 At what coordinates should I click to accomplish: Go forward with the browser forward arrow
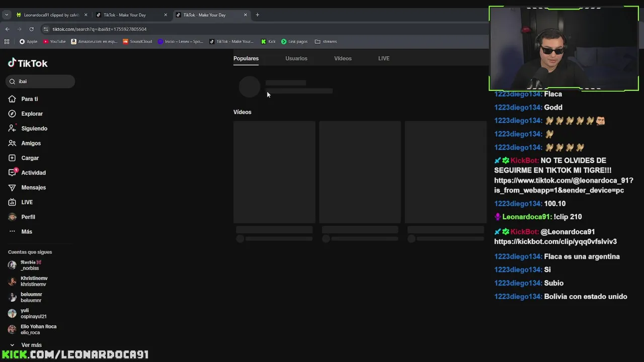(19, 29)
